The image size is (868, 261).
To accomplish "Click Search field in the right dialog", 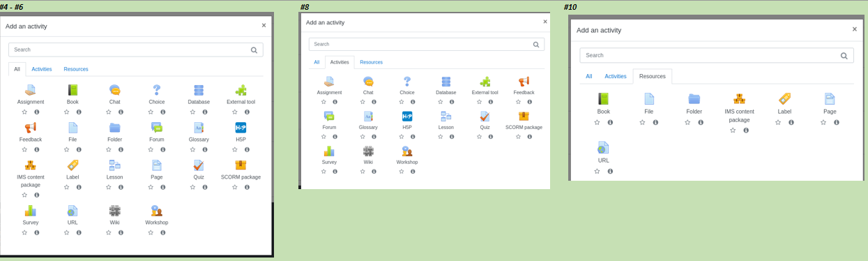I will (716, 55).
